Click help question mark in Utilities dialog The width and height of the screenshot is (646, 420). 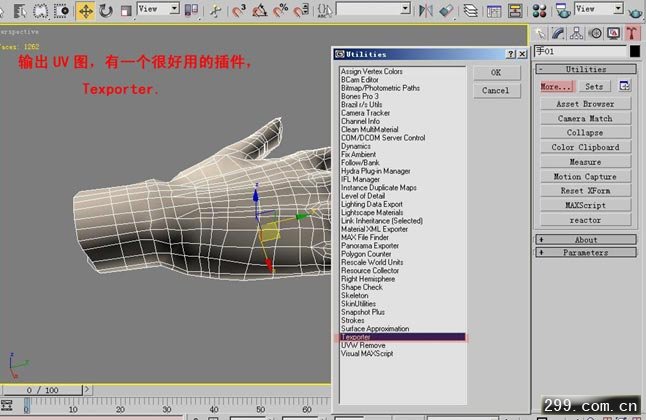tap(511, 54)
